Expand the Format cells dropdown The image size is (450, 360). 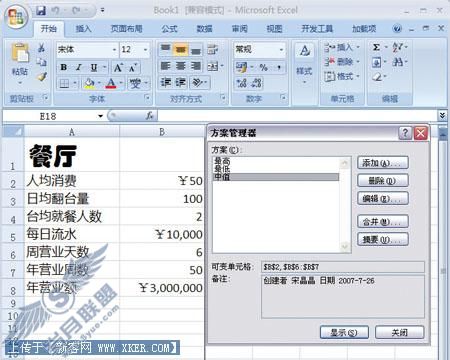pos(358,76)
